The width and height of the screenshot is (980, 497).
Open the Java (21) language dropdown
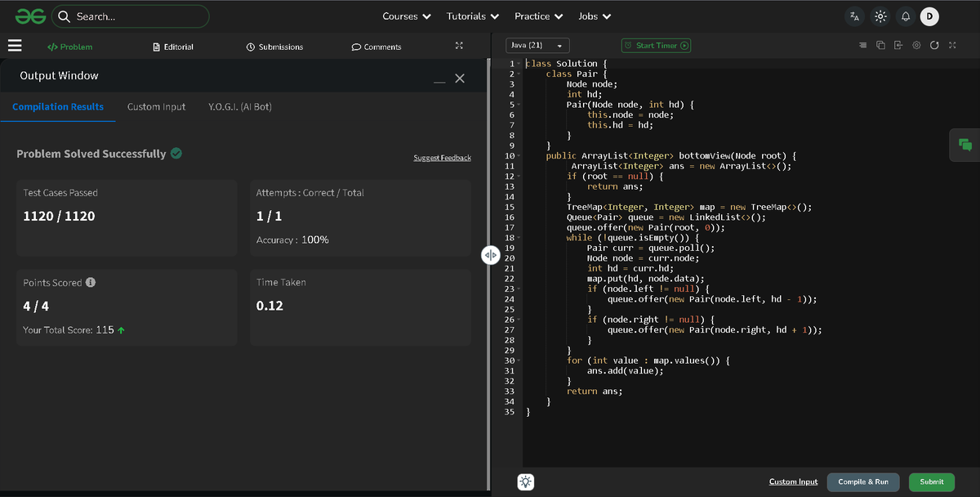(x=537, y=46)
